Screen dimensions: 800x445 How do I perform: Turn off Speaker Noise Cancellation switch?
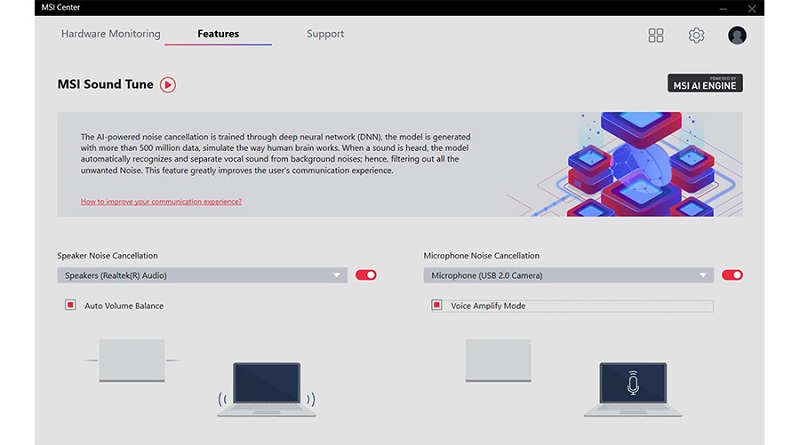366,275
